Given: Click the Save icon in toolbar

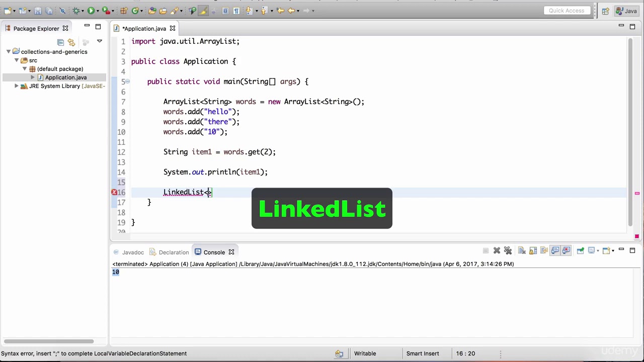Looking at the screenshot, I should click(x=38, y=11).
